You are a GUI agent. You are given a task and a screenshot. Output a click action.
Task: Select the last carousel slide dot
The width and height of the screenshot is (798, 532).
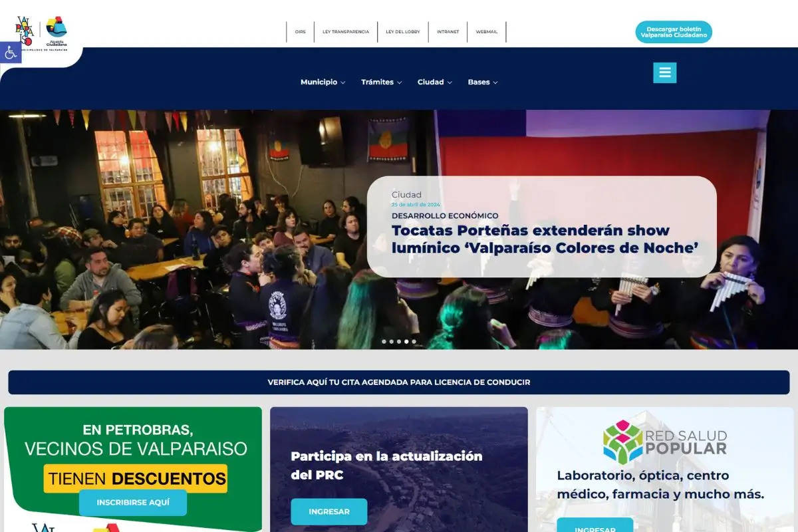coord(414,342)
